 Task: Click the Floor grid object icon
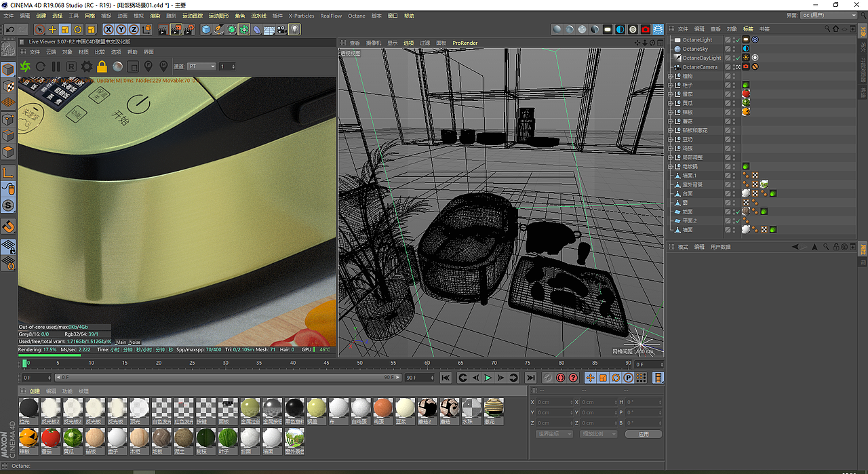click(269, 30)
